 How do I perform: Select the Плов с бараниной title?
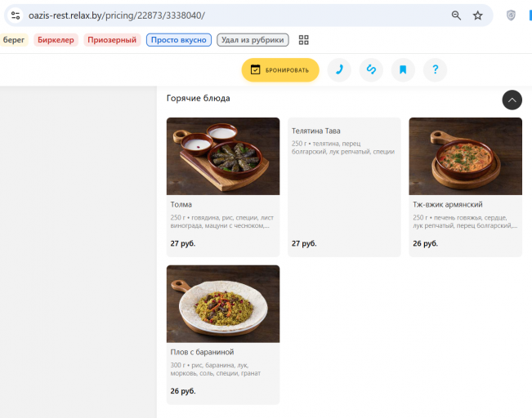coord(202,352)
